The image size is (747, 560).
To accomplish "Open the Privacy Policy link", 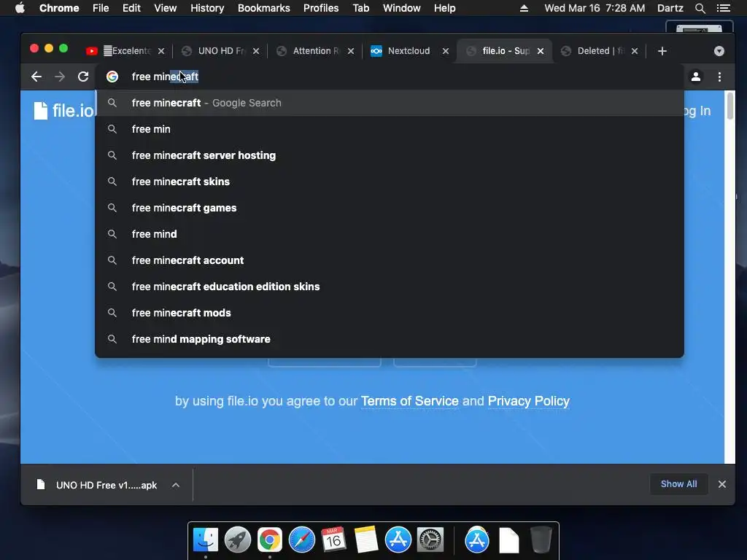I will 528,401.
